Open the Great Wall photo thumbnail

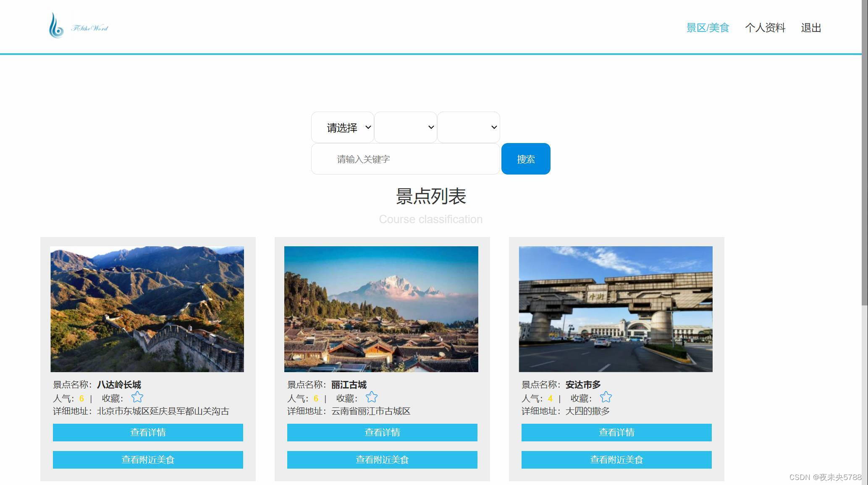click(147, 309)
